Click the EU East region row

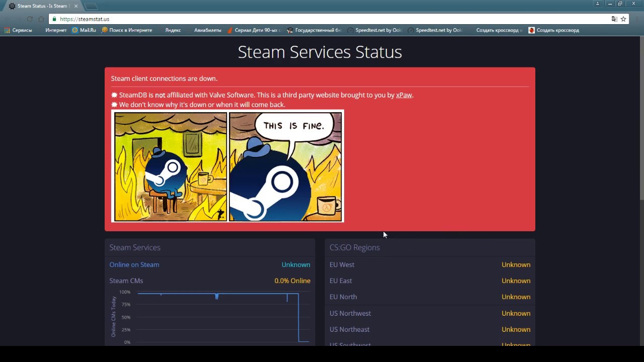(430, 281)
